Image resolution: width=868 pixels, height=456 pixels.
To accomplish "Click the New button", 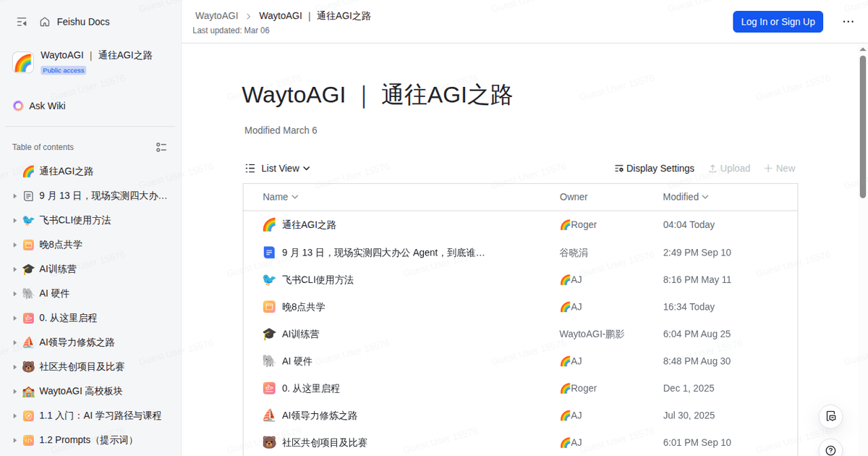I will [x=780, y=168].
